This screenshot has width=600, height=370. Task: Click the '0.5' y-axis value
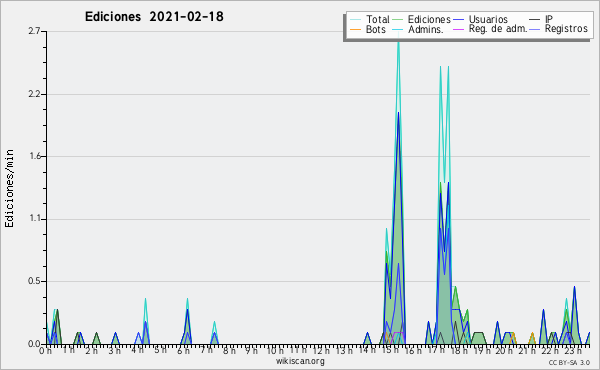tap(34, 282)
